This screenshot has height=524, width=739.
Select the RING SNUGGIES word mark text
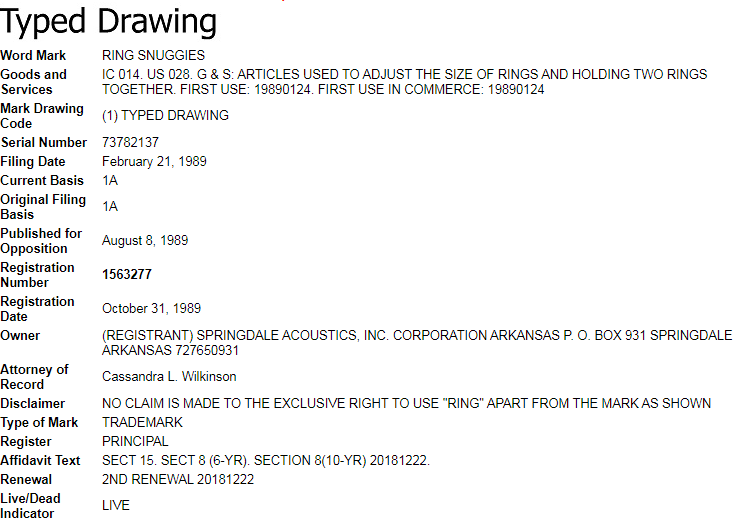pyautogui.click(x=153, y=55)
